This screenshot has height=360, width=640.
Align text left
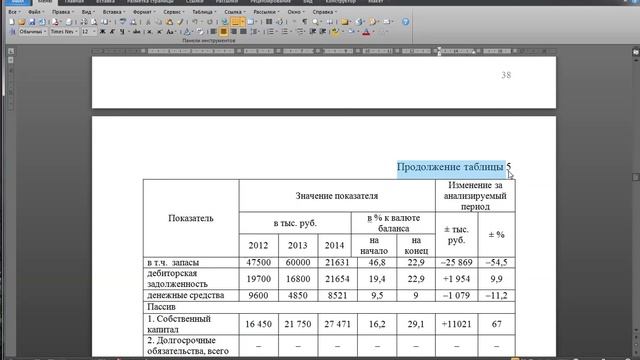pyautogui.click(x=213, y=31)
